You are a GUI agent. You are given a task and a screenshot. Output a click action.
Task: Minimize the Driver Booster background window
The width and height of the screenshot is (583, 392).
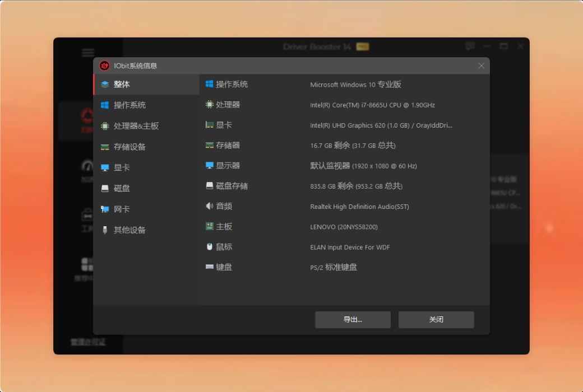[487, 46]
